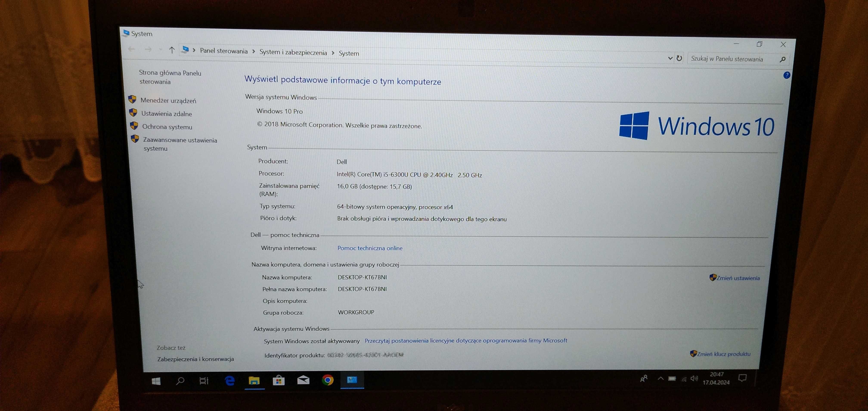Image resolution: width=868 pixels, height=411 pixels.
Task: Minimize the System window
Action: click(736, 44)
